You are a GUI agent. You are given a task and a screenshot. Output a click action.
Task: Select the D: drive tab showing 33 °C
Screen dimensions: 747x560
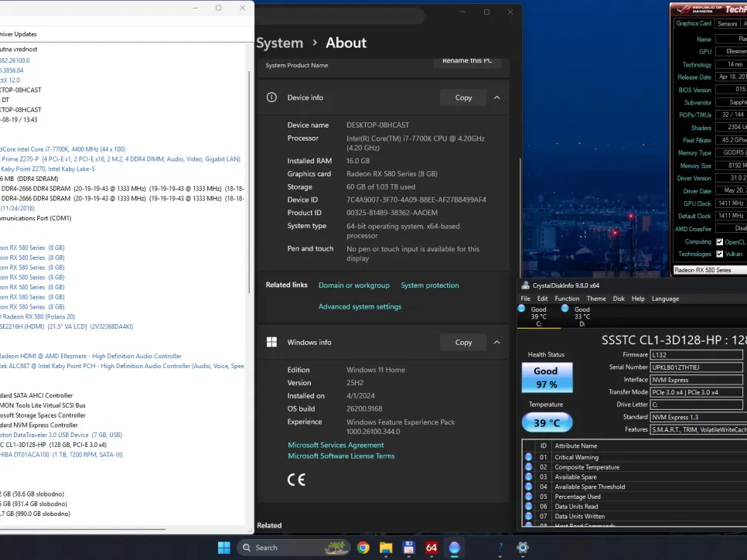582,316
